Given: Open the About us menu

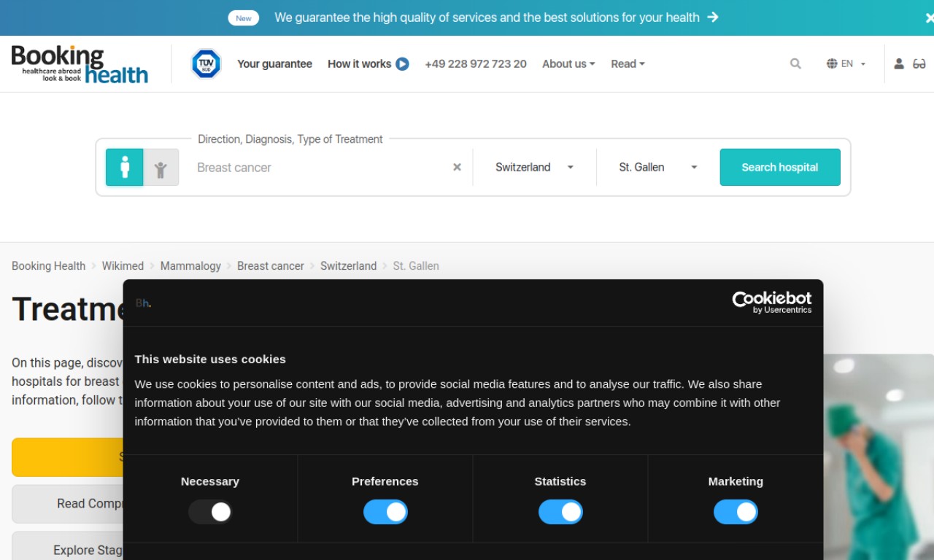Looking at the screenshot, I should 568,64.
